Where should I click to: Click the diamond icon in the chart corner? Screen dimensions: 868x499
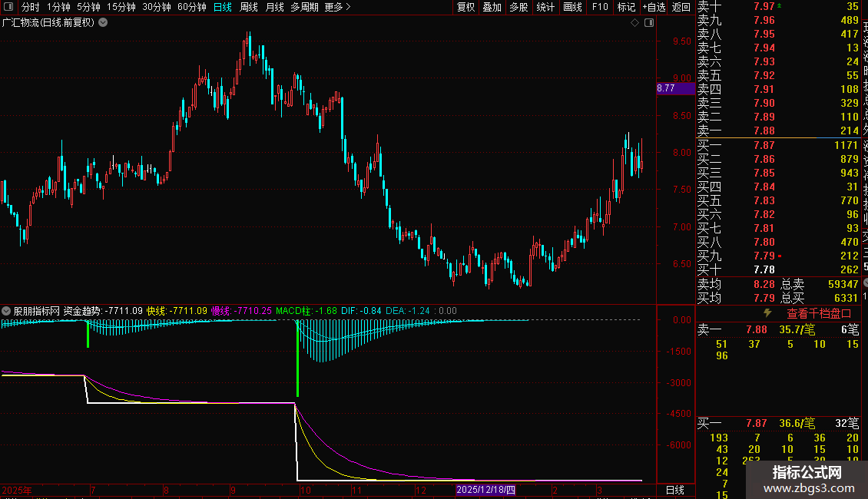tap(635, 23)
